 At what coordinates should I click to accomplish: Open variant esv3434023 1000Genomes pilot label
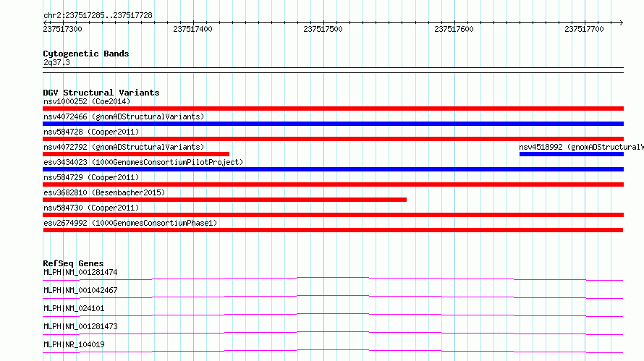click(143, 162)
